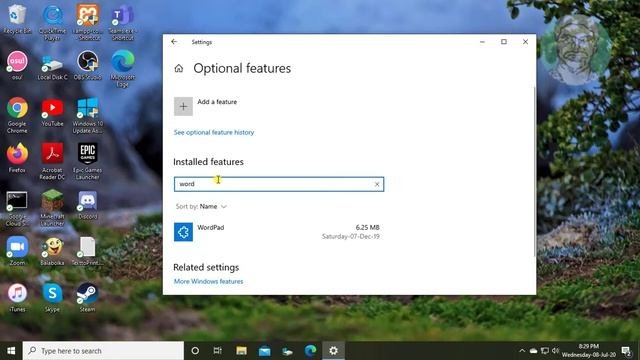Open the taskbar clock and date

[x=589, y=351]
